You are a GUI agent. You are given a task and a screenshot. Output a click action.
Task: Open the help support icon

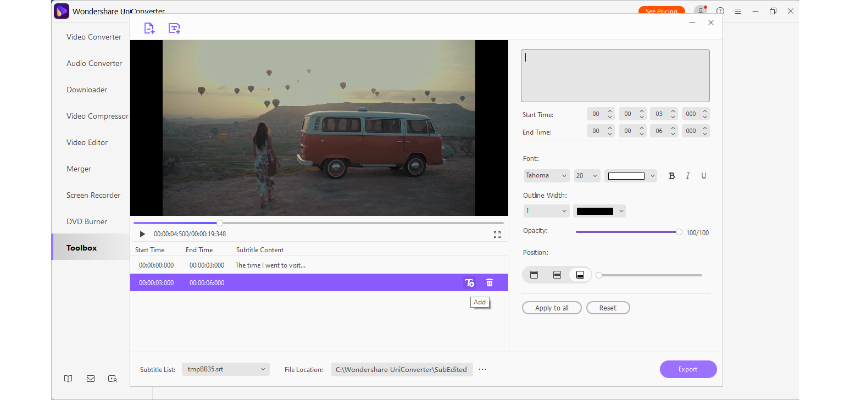720,11
